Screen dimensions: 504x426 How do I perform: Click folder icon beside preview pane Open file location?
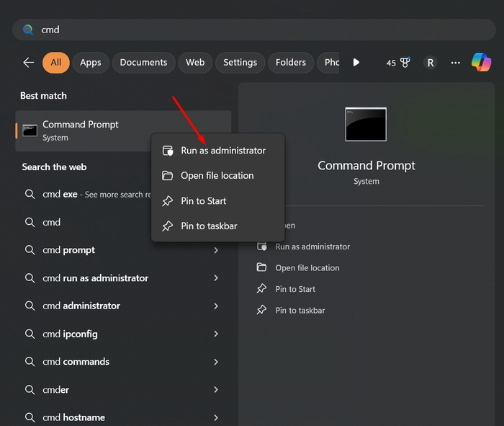point(261,267)
